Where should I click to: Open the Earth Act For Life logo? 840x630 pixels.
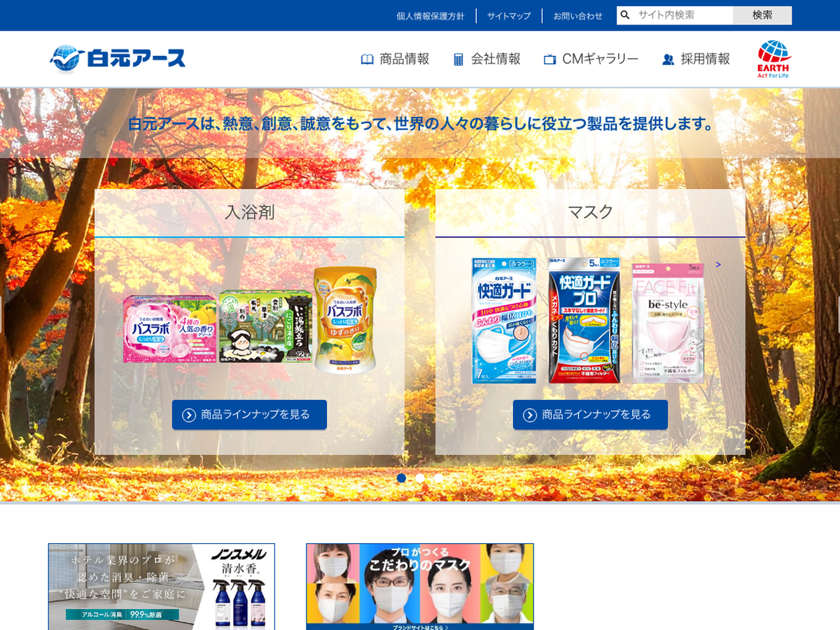click(x=773, y=59)
